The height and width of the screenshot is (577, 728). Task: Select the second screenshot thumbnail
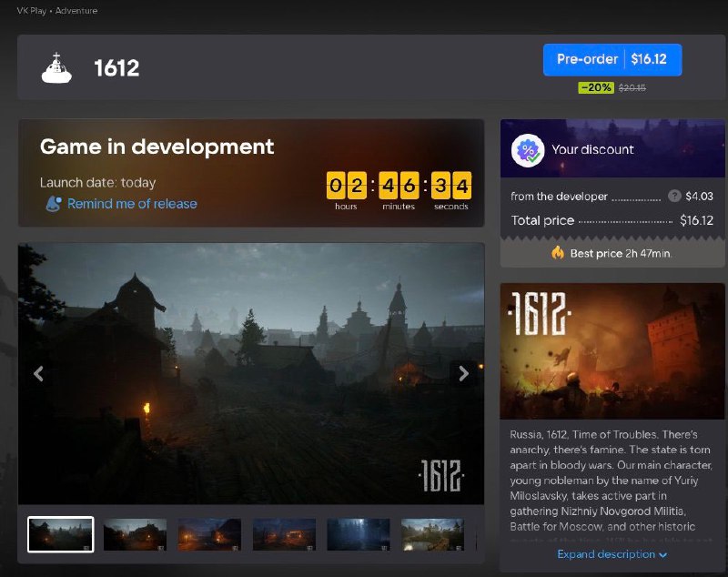pyautogui.click(x=135, y=534)
